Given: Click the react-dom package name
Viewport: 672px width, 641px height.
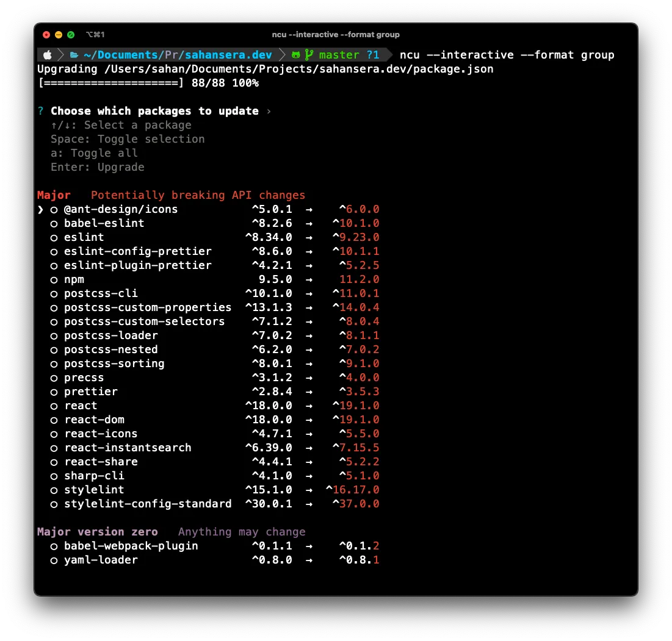Looking at the screenshot, I should pyautogui.click(x=94, y=420).
